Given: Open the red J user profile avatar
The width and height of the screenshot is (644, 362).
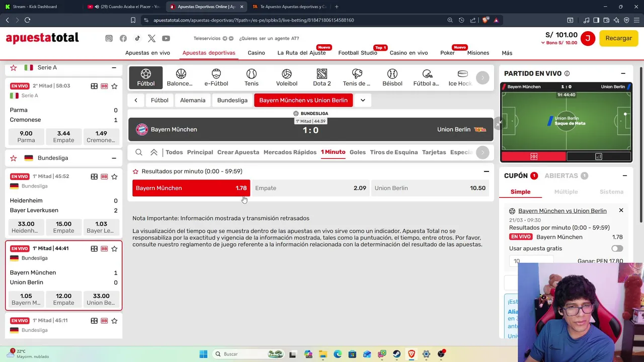Looking at the screenshot, I should click(x=588, y=38).
